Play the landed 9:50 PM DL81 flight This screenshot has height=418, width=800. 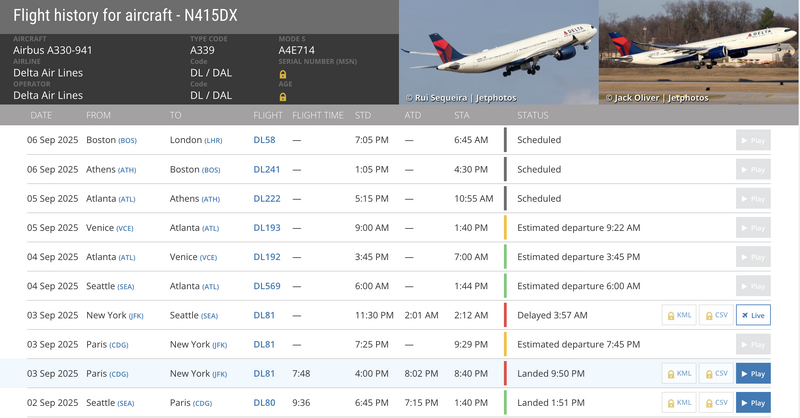(x=753, y=374)
